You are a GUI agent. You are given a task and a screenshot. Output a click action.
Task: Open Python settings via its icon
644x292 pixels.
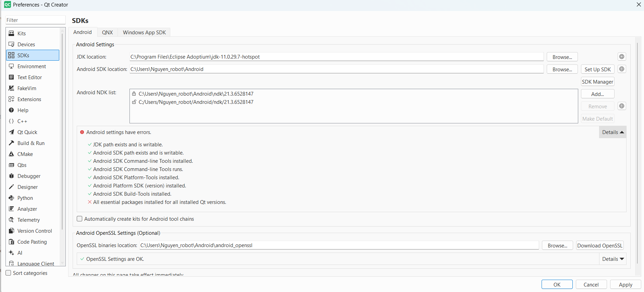[x=11, y=198]
